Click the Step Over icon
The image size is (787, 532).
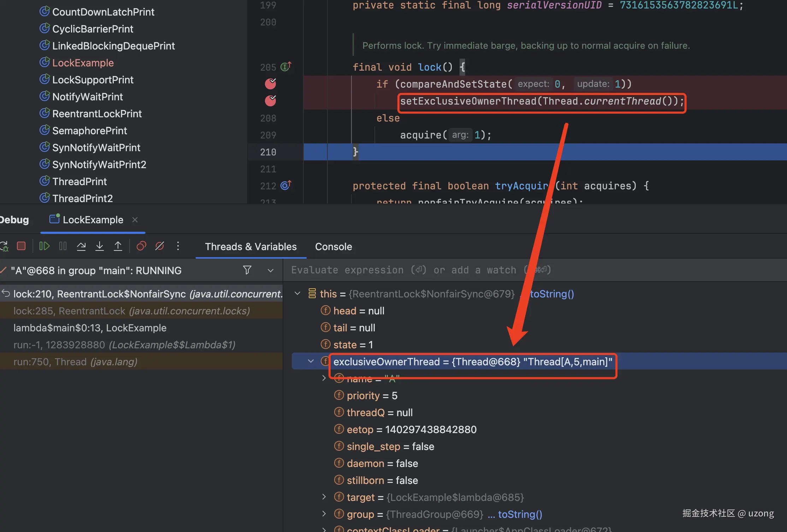(x=81, y=246)
